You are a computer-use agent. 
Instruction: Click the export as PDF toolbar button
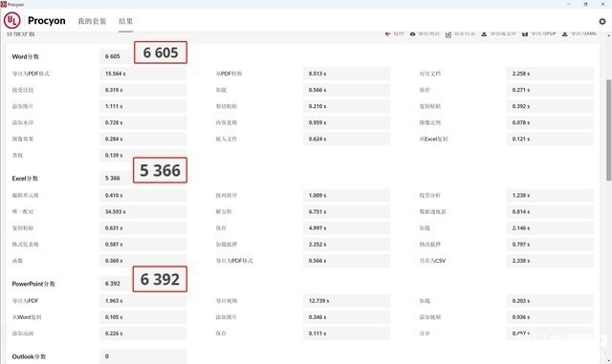539,34
